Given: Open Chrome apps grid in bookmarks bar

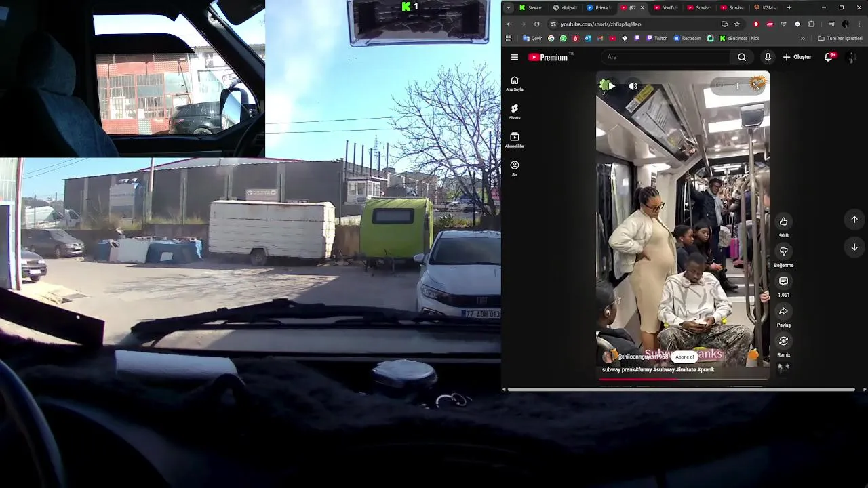Looking at the screenshot, I should coord(509,39).
